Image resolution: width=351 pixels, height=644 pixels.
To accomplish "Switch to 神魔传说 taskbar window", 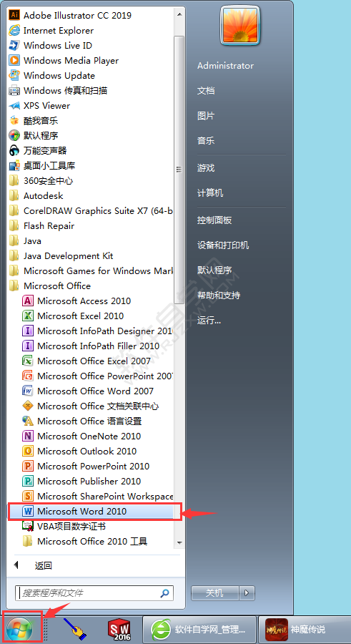I will tap(305, 629).
